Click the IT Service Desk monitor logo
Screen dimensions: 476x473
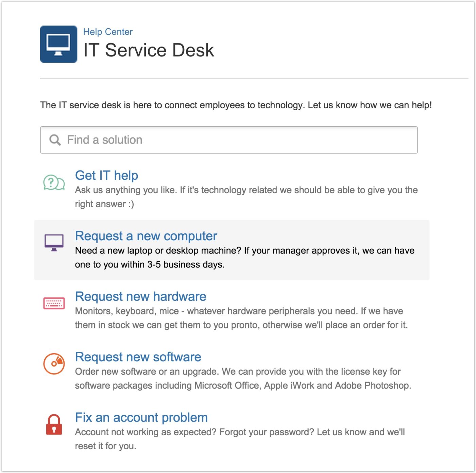coord(58,44)
